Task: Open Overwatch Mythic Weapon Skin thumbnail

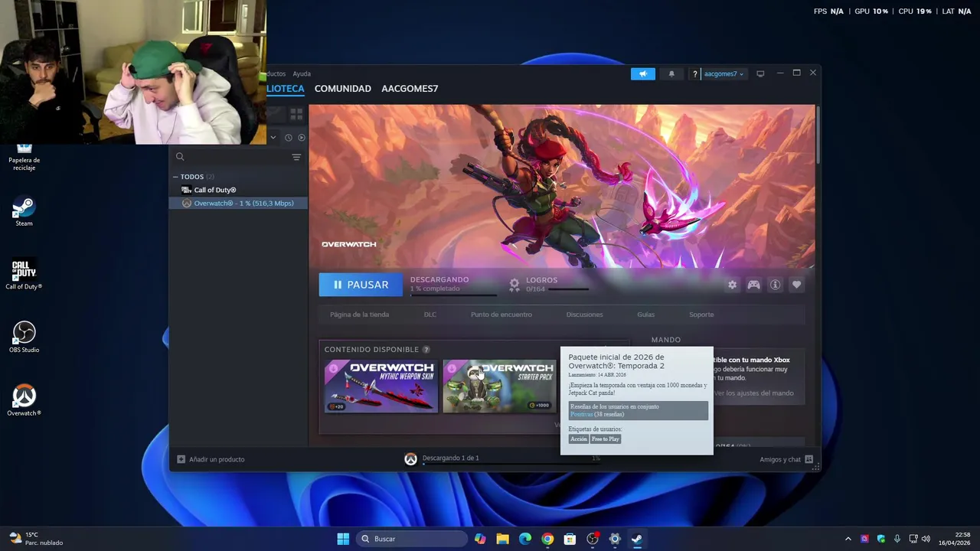Action: click(381, 386)
